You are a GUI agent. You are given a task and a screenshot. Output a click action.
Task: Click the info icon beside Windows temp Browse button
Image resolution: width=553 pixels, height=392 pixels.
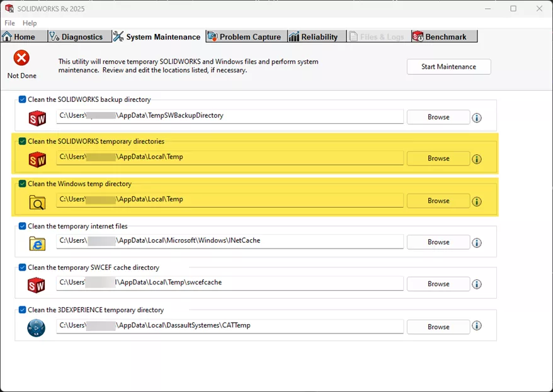[477, 201]
